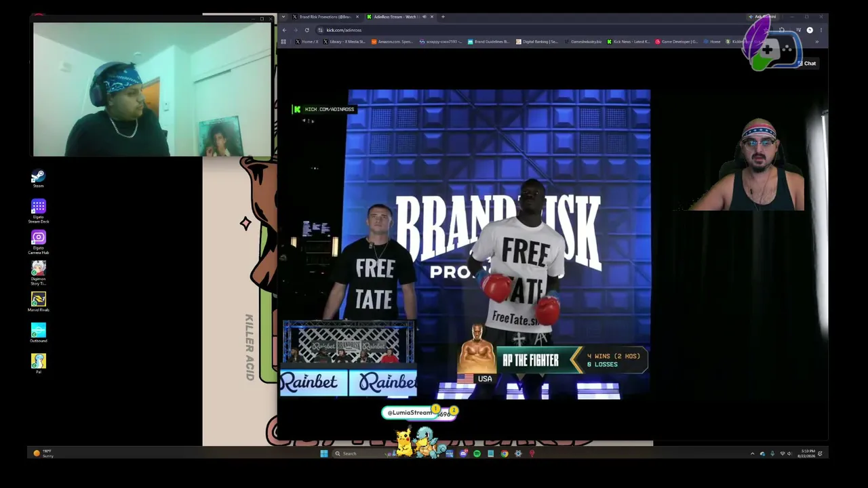868x488 pixels.
Task: Open Elgato Camera Hub desktop icon
Action: (38, 242)
